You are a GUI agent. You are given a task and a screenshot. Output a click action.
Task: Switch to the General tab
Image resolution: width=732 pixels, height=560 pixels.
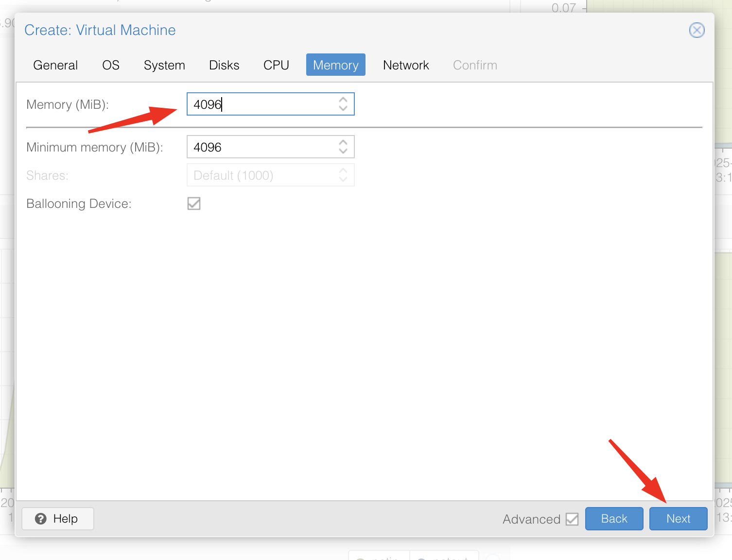click(x=55, y=65)
